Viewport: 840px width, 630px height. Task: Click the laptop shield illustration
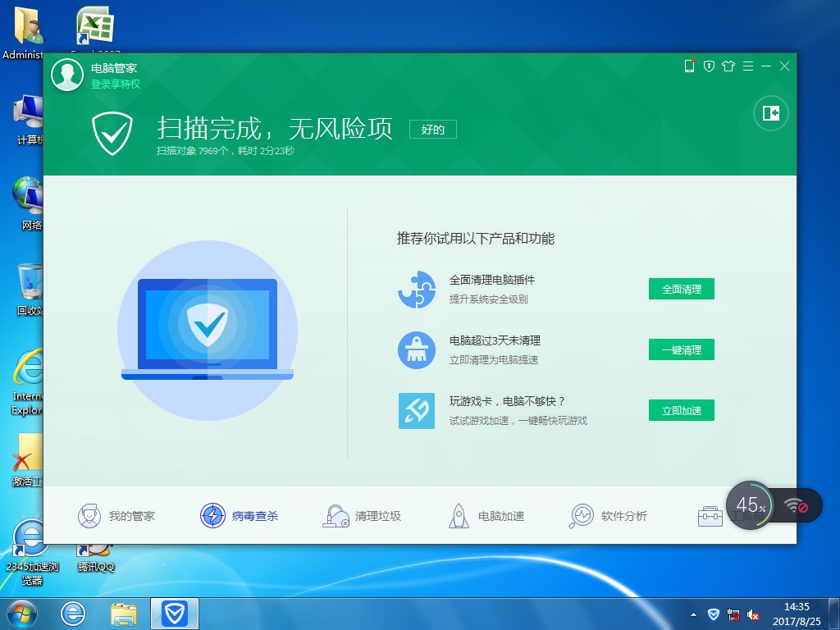(208, 330)
